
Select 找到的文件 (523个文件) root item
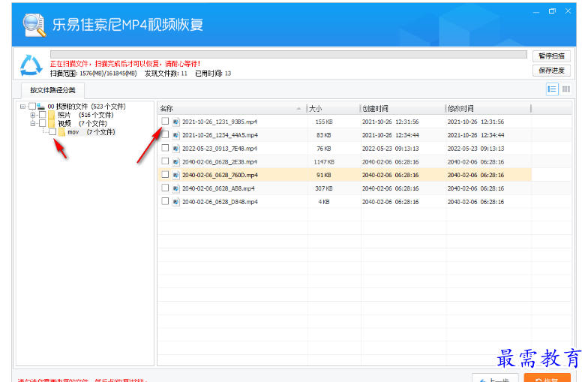click(x=87, y=107)
